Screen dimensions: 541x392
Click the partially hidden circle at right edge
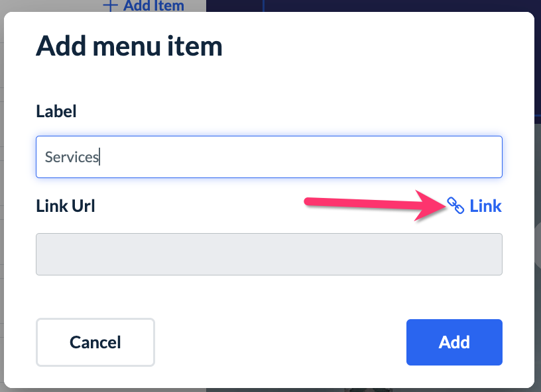[538, 235]
